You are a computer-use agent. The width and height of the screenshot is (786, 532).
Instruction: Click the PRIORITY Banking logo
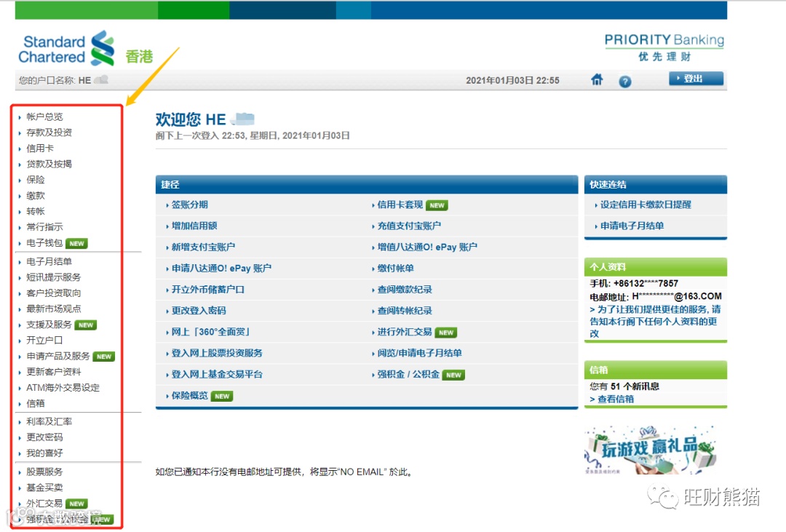click(664, 47)
